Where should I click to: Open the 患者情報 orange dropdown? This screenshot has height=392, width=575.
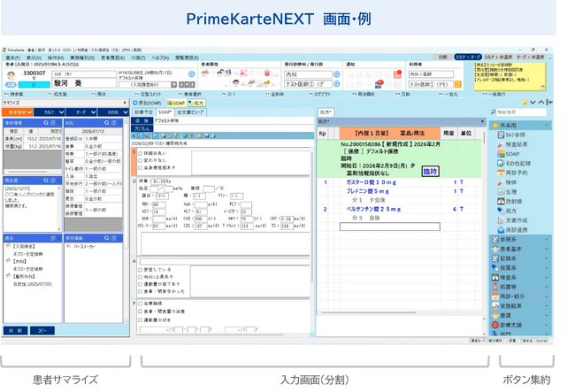coord(17,112)
